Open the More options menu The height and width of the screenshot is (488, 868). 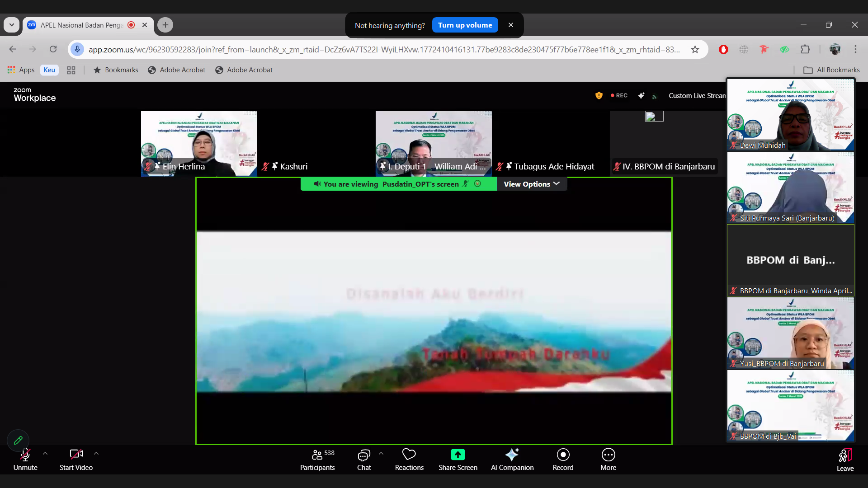coord(608,459)
